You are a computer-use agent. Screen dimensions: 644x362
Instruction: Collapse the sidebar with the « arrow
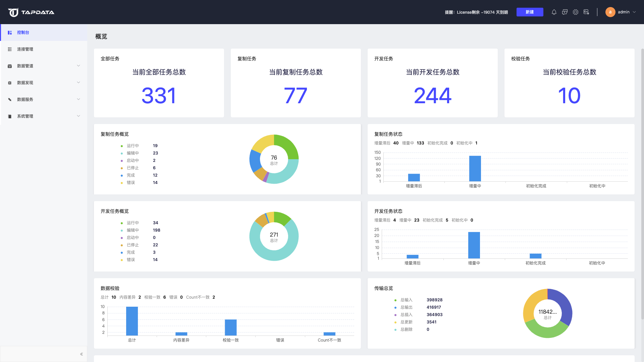tap(81, 354)
